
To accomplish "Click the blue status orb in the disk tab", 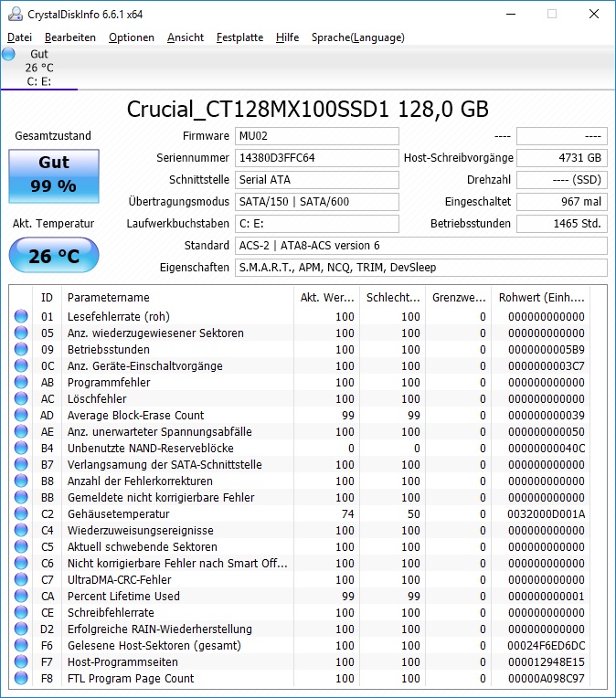I will [8, 54].
